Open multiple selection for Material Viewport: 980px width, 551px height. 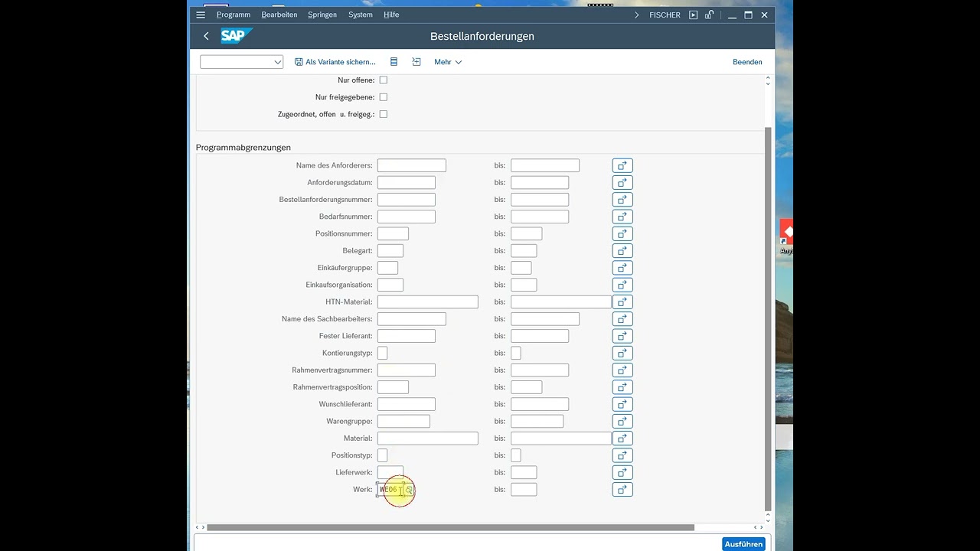tap(622, 438)
